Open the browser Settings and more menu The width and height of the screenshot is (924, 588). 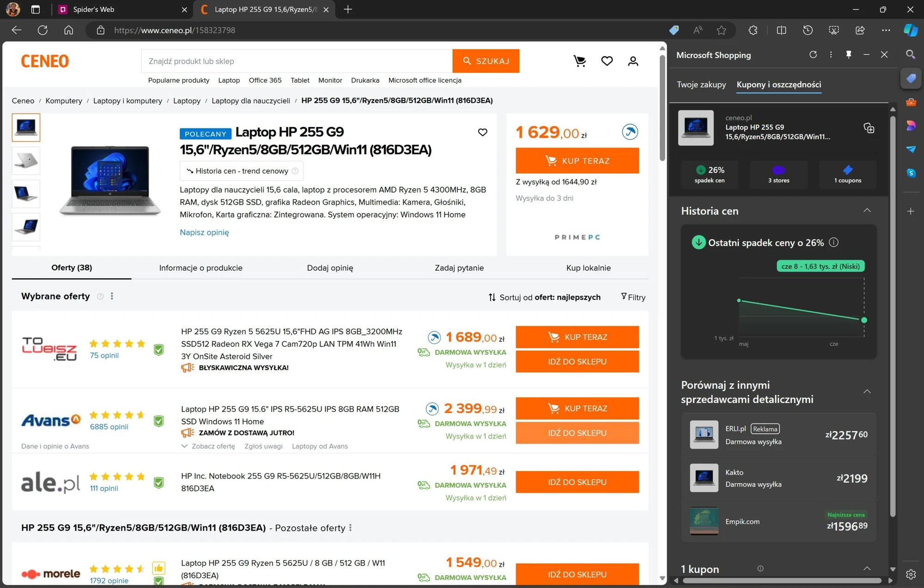tap(886, 30)
